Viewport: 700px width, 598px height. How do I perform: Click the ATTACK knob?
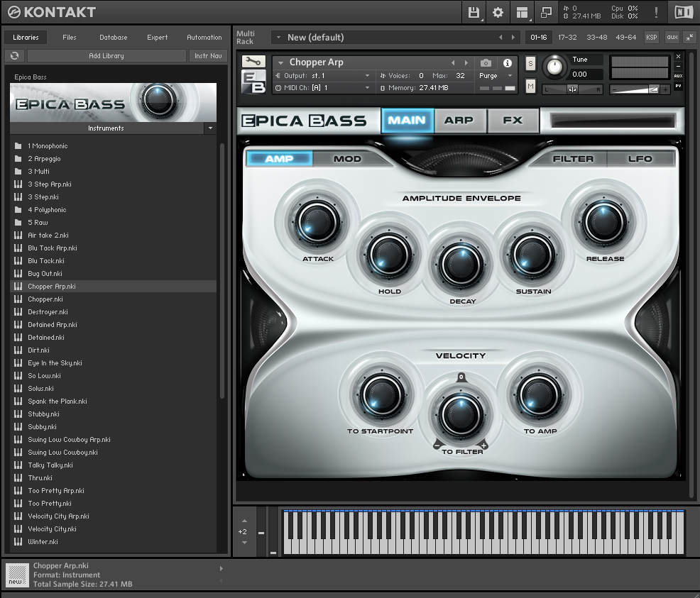[x=318, y=221]
